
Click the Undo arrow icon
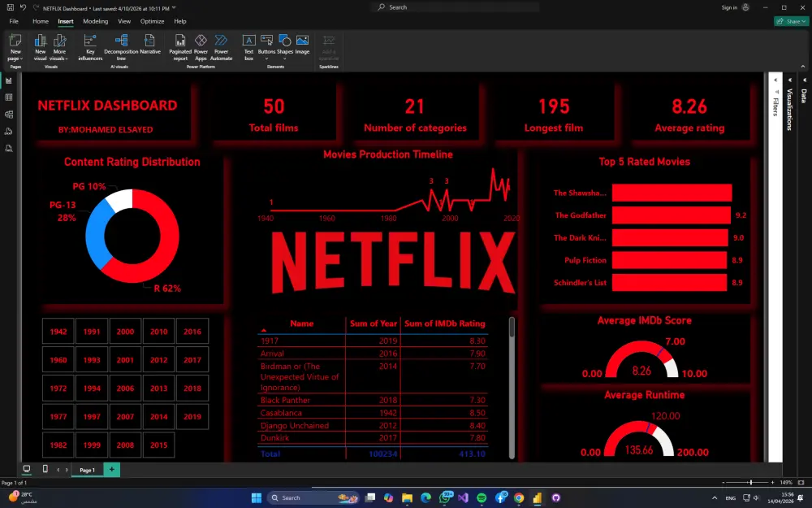23,8
